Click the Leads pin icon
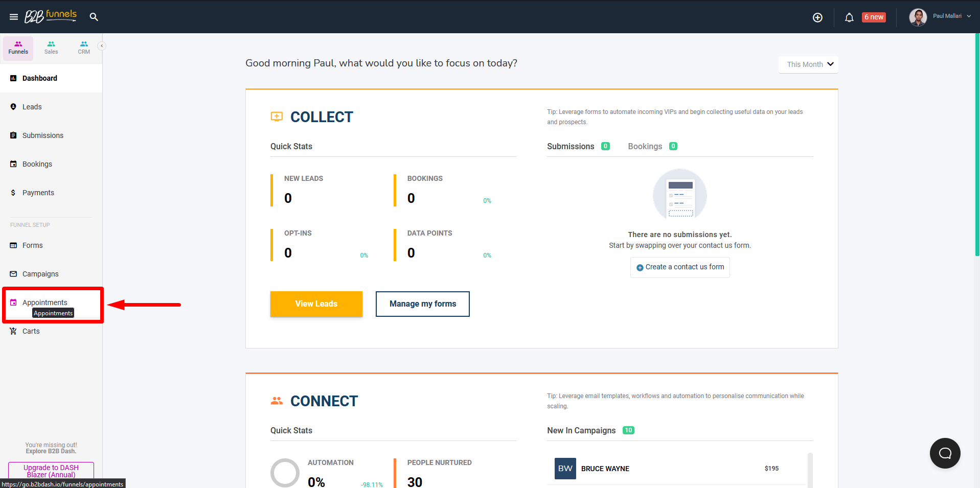980x488 pixels. tap(13, 107)
